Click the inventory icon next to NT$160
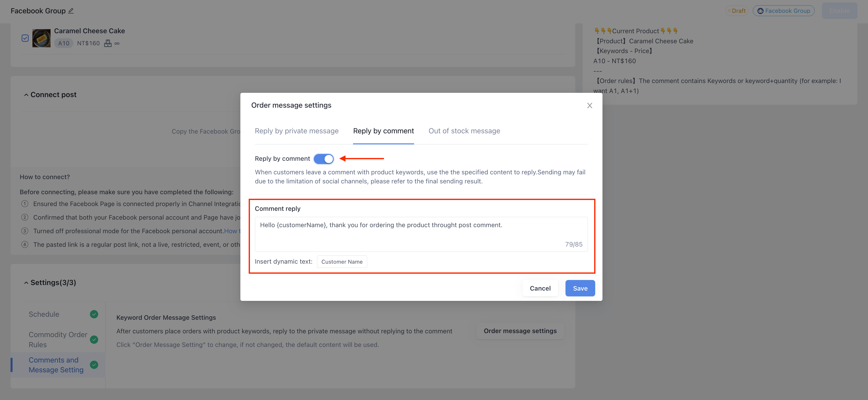868x400 pixels. [107, 43]
